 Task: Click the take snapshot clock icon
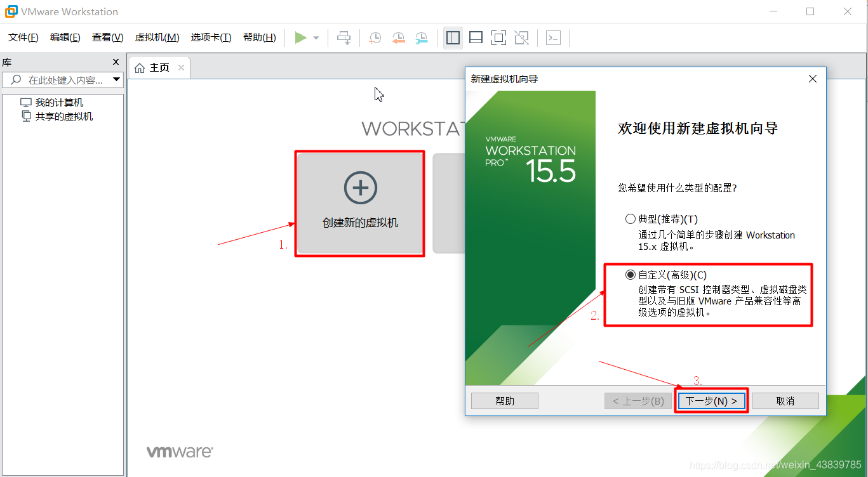pos(375,38)
